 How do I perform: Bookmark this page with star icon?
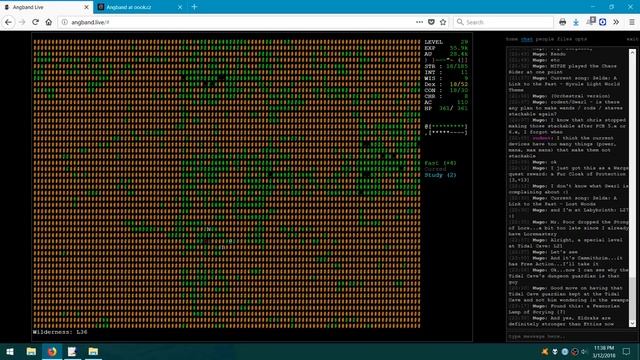(443, 22)
